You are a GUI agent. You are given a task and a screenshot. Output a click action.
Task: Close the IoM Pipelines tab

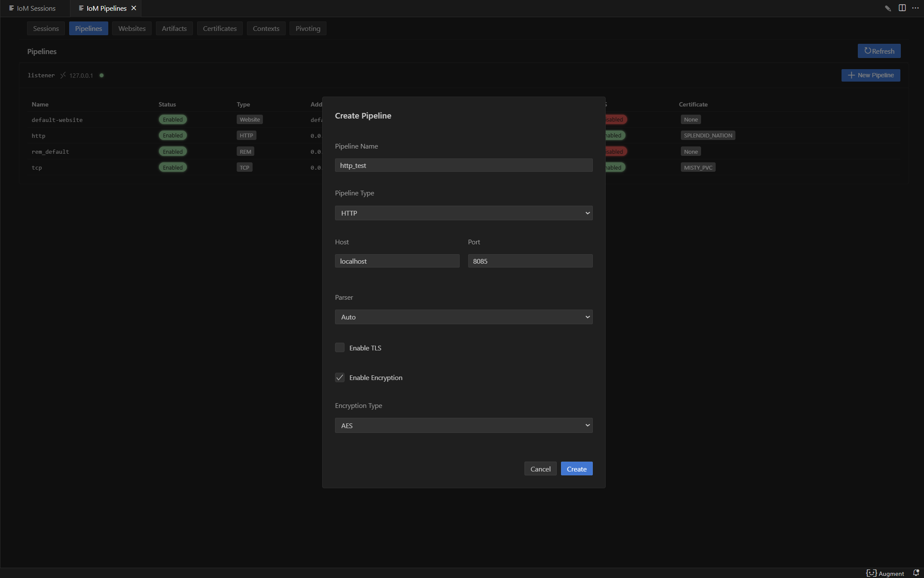[x=134, y=8]
